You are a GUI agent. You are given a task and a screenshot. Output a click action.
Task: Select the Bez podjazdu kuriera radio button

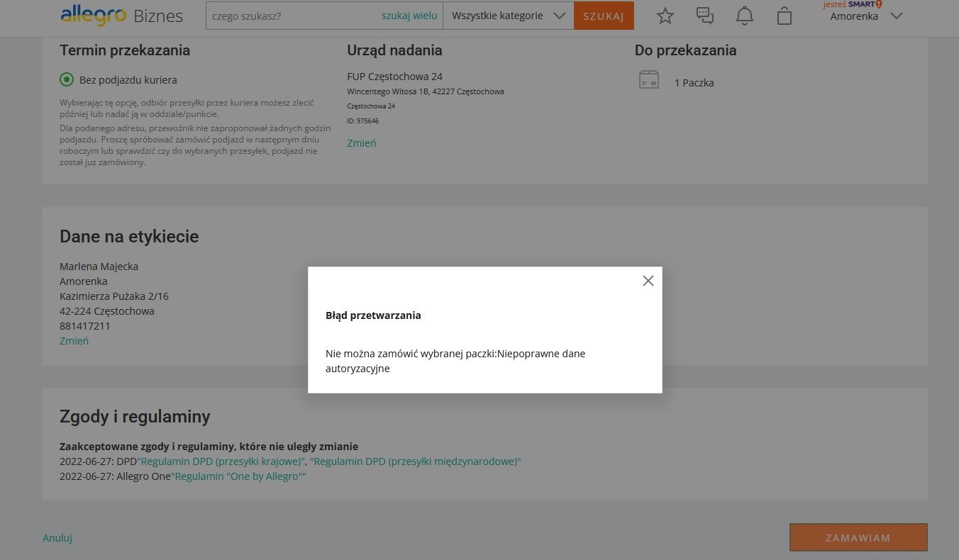coord(67,79)
